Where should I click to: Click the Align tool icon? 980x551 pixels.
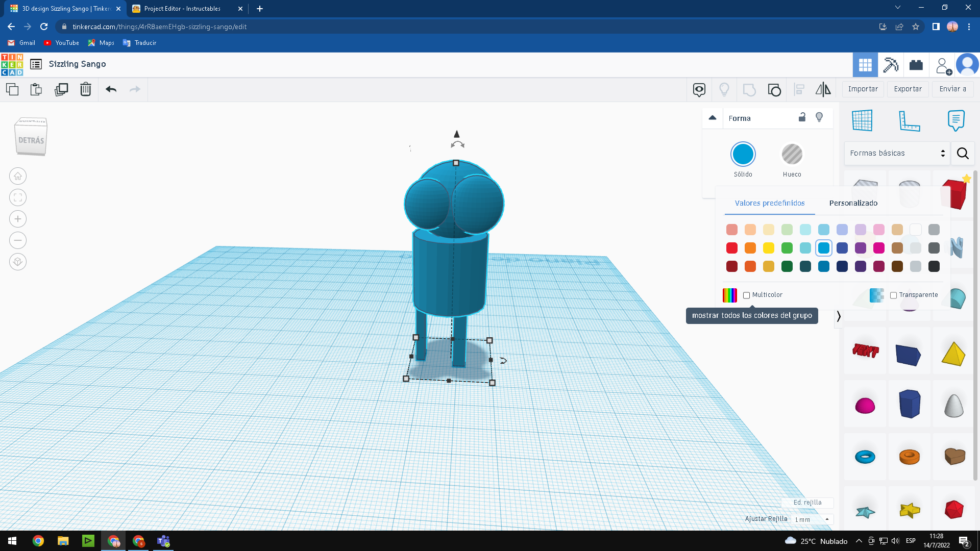coord(799,90)
